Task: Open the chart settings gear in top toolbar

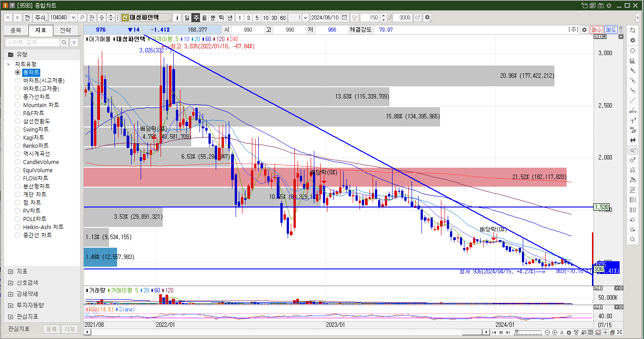Action: [427, 17]
